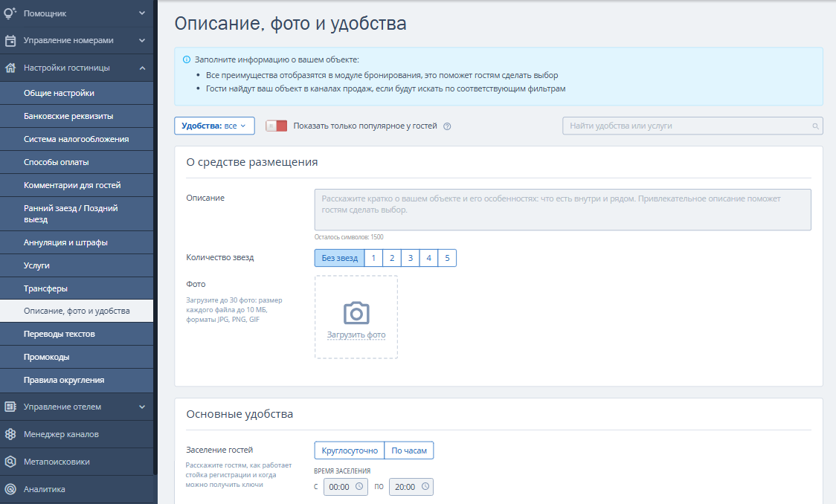Screen dimensions: 836x504
Task: Click the Channel Manager sidebar icon
Action: tap(10, 434)
